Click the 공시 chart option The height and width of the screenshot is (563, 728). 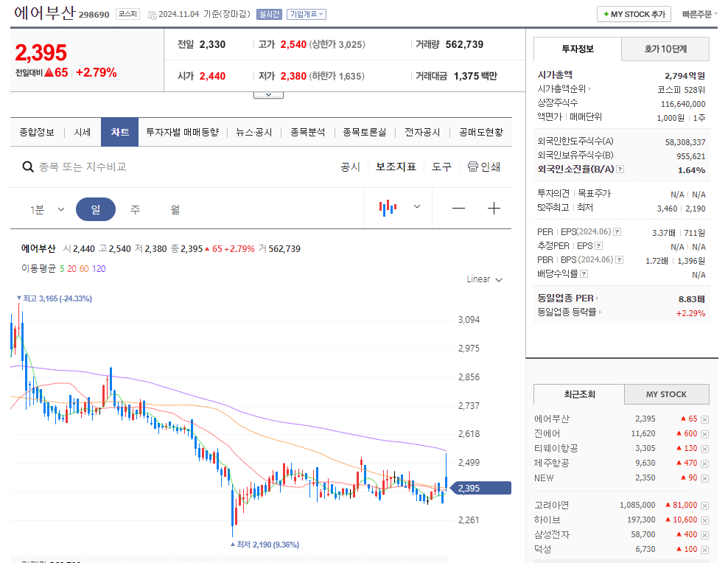pyautogui.click(x=350, y=167)
